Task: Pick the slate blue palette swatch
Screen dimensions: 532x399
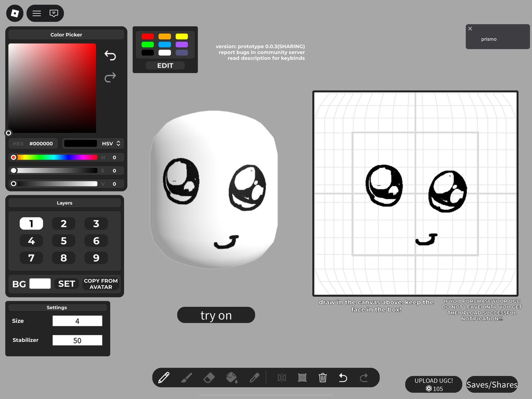Action: pyautogui.click(x=181, y=52)
